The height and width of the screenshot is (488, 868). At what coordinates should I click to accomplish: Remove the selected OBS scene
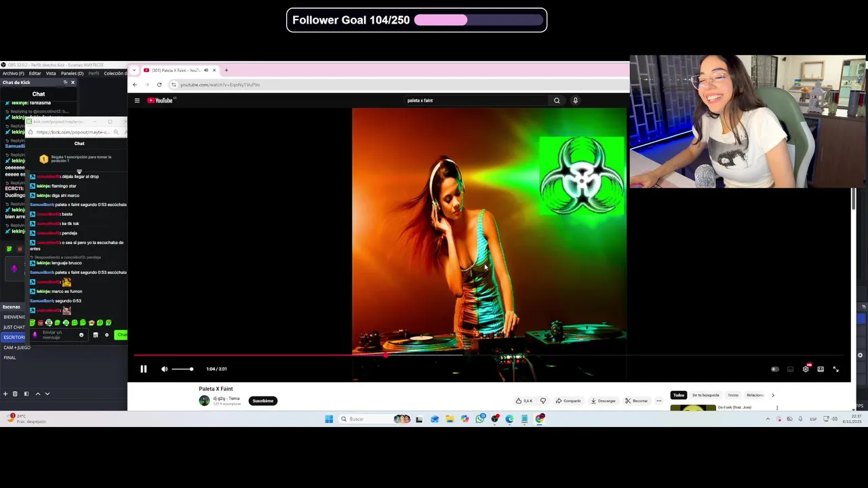pos(15,394)
